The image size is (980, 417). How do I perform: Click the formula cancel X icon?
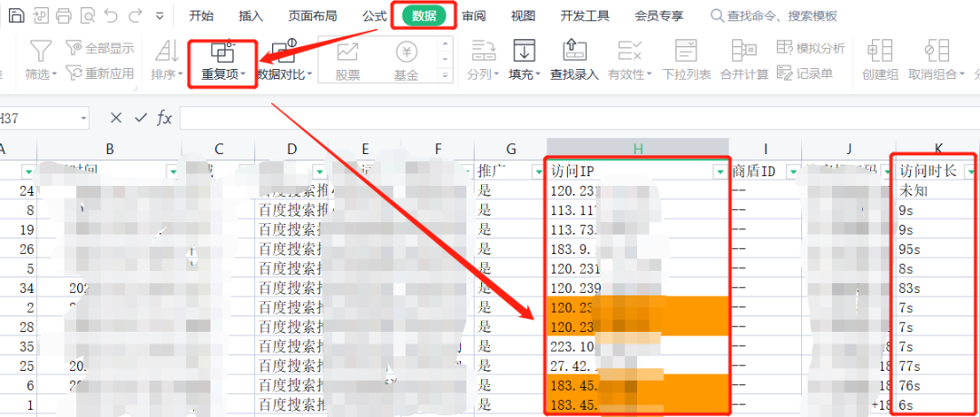(x=116, y=117)
